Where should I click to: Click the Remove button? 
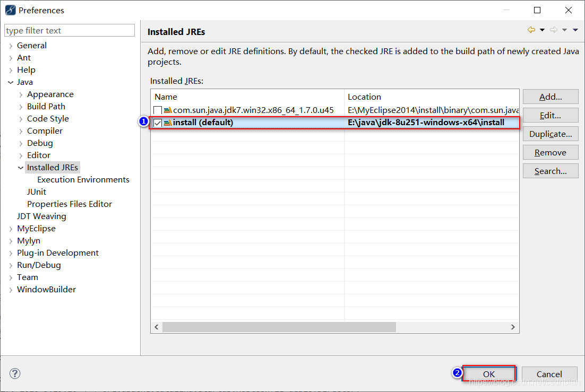[x=550, y=153]
